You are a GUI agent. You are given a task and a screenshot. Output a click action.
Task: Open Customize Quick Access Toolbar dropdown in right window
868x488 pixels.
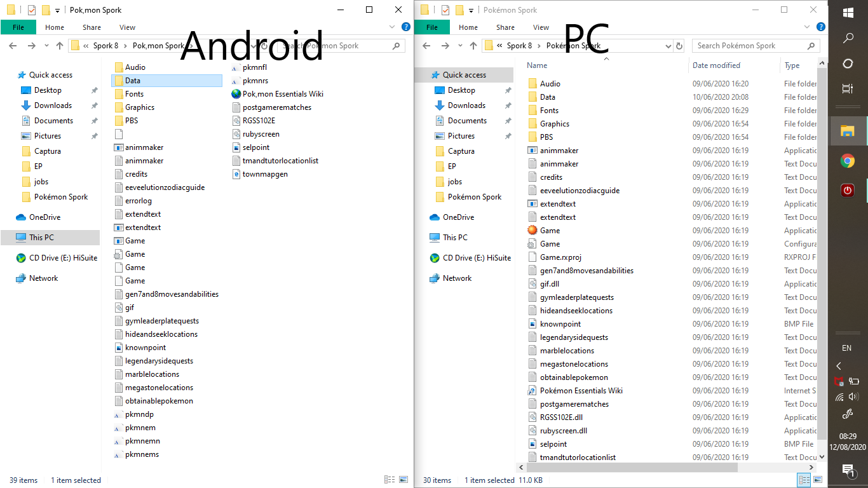point(471,10)
